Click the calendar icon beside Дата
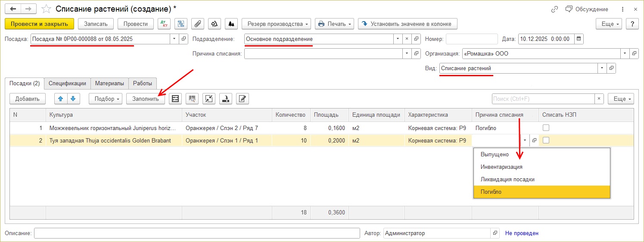This screenshot has height=242, width=644. coord(579,39)
